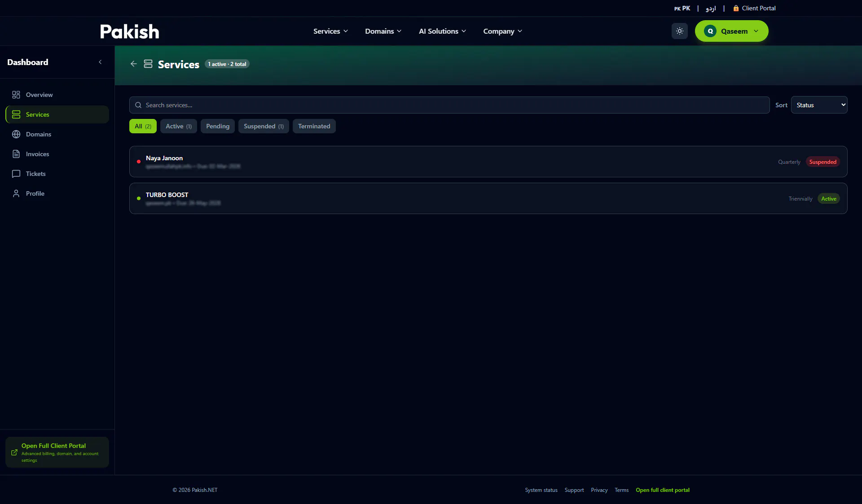The image size is (862, 504).
Task: Click the Overview grid icon
Action: pos(16,95)
